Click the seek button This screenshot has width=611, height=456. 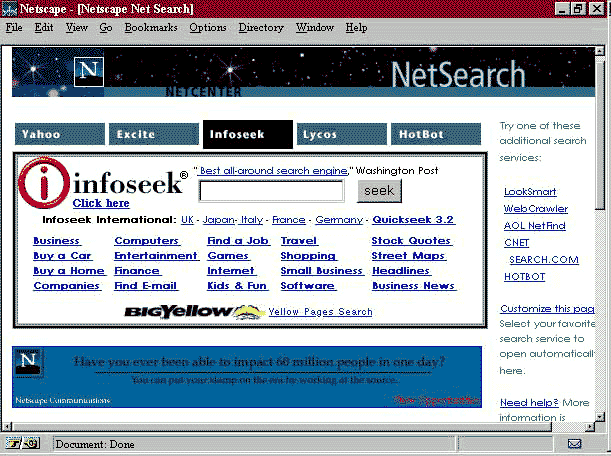[379, 191]
